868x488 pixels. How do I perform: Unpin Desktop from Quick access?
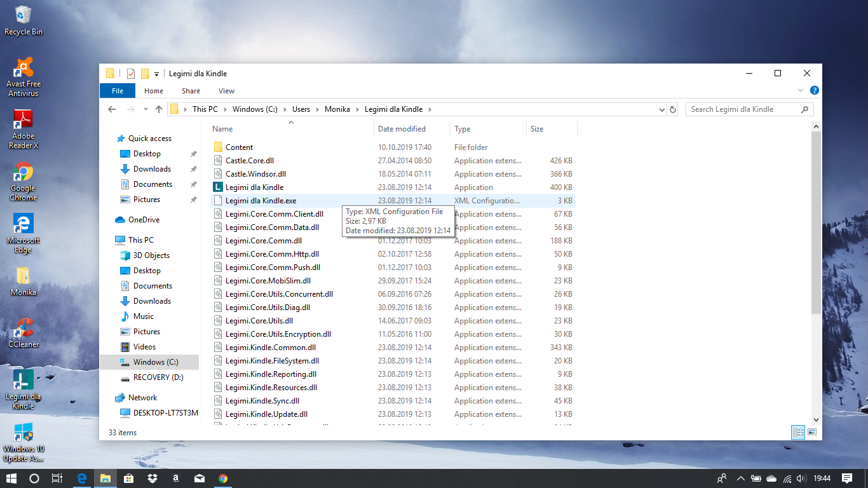(193, 154)
